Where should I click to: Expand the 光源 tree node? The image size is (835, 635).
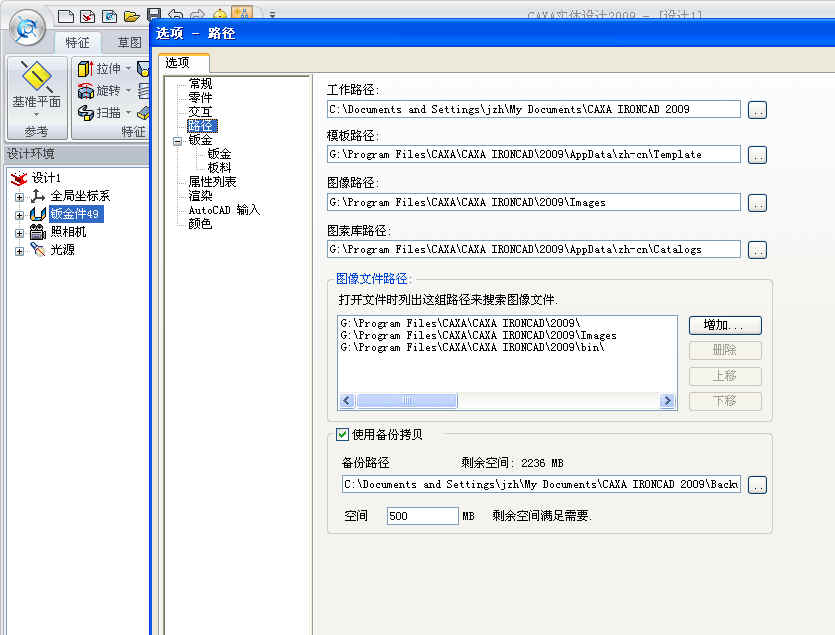pyautogui.click(x=19, y=251)
